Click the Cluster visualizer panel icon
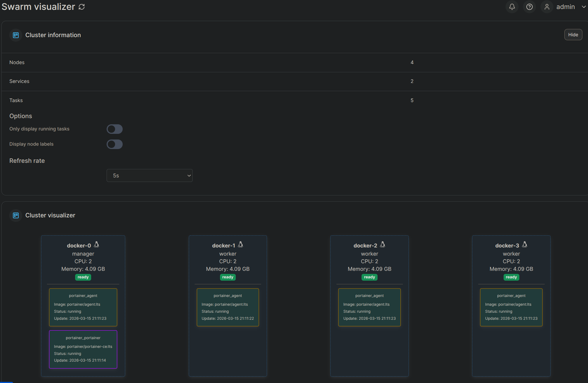The width and height of the screenshot is (588, 383). point(16,215)
